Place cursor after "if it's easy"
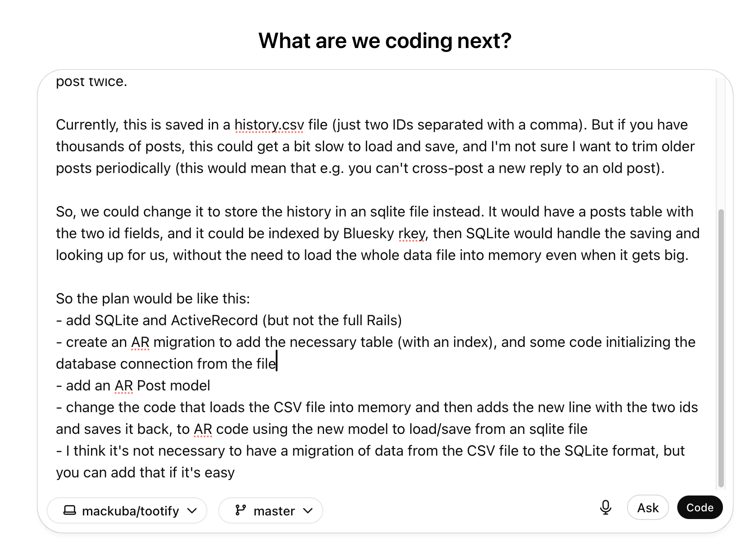Viewport: 756px width, 558px height. tap(235, 472)
